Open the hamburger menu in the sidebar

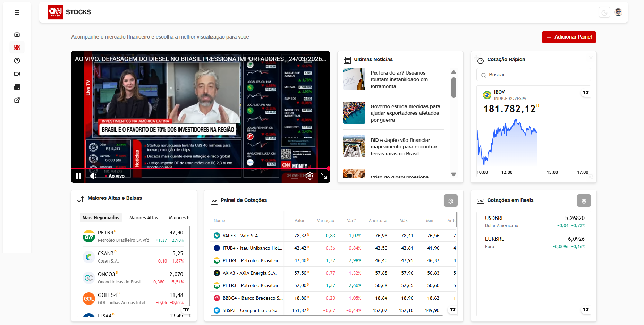(17, 12)
